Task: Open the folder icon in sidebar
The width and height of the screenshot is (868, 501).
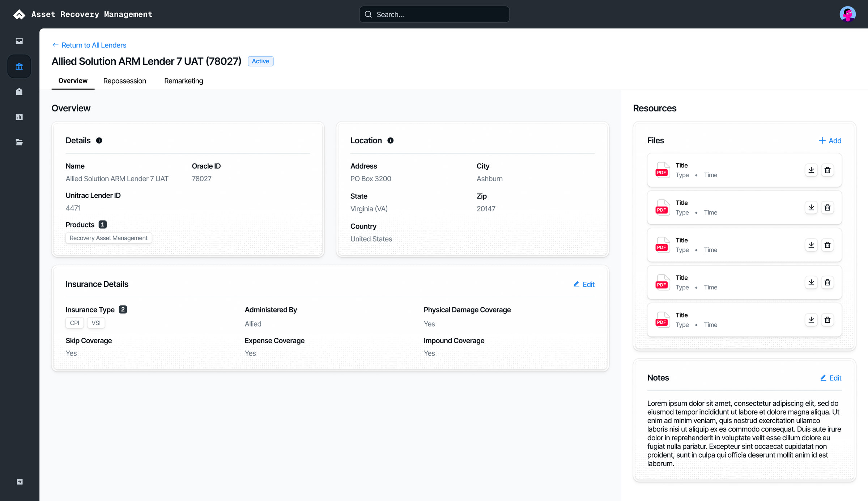Action: pos(19,142)
